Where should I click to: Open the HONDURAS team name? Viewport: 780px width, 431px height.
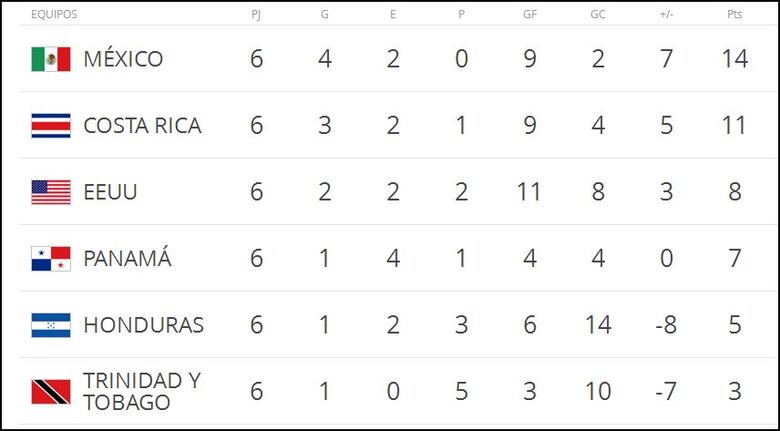tap(143, 325)
